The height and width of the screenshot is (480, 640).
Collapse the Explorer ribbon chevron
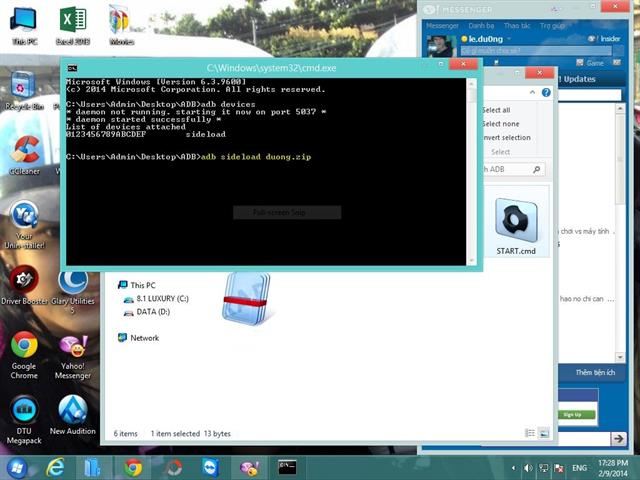point(534,91)
